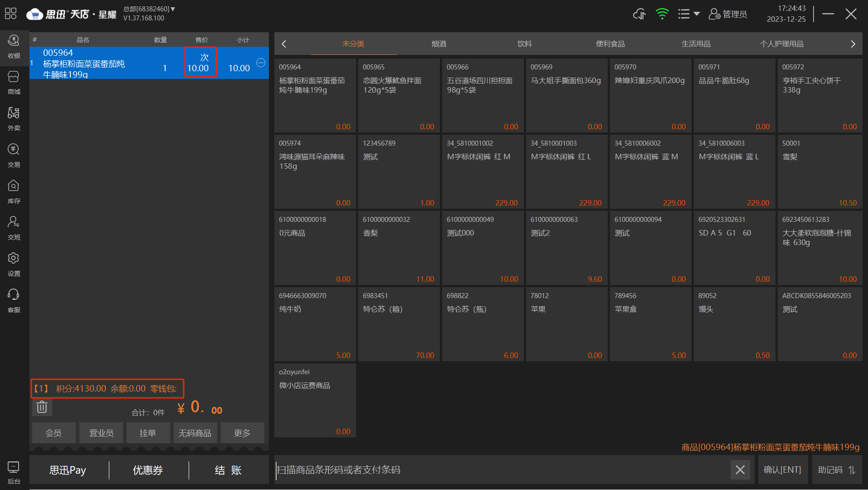Select product 005971 品品牛脆肚68g

[x=735, y=96]
